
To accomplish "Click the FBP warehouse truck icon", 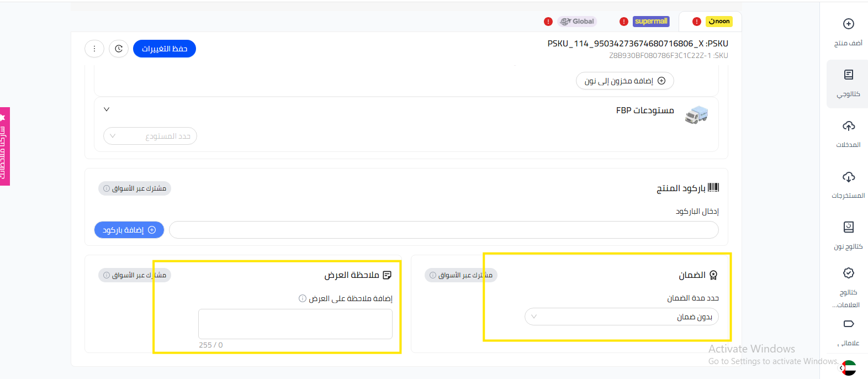I will [x=697, y=115].
